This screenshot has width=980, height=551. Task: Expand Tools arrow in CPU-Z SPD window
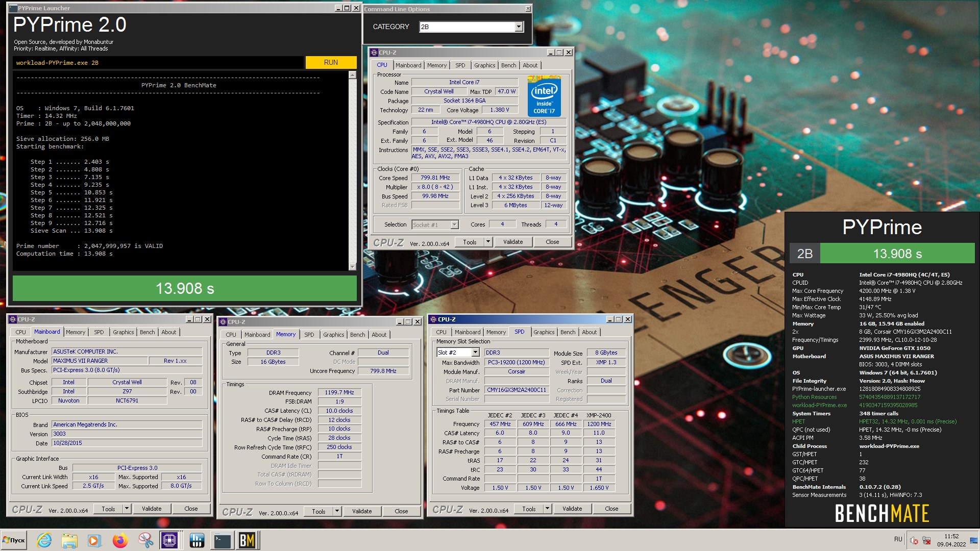tap(547, 509)
